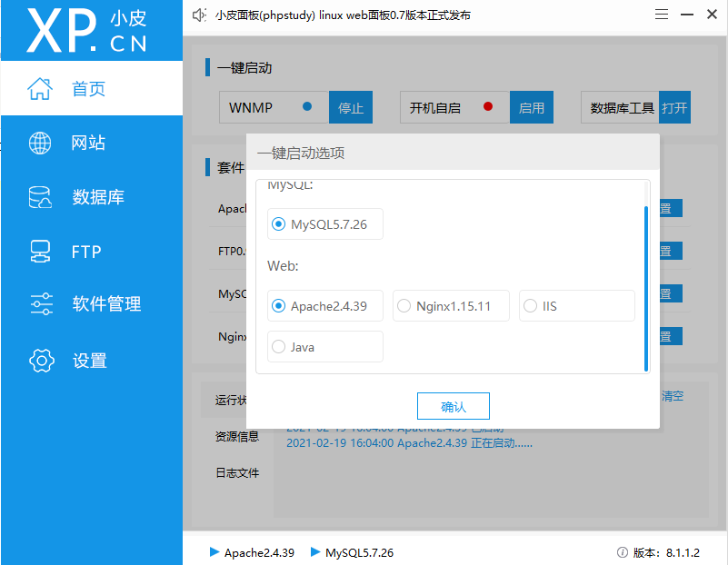Open the 数据库 database sidebar icon

click(x=40, y=197)
